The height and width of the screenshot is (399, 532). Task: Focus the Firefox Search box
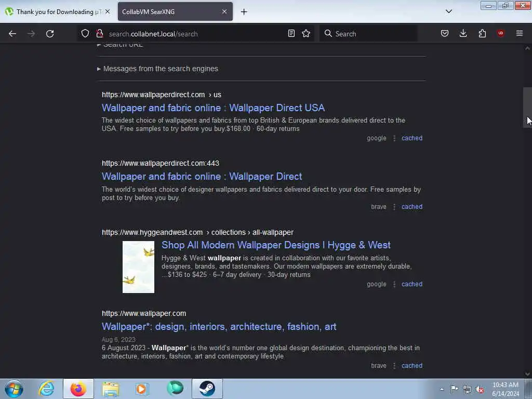pos(368,34)
